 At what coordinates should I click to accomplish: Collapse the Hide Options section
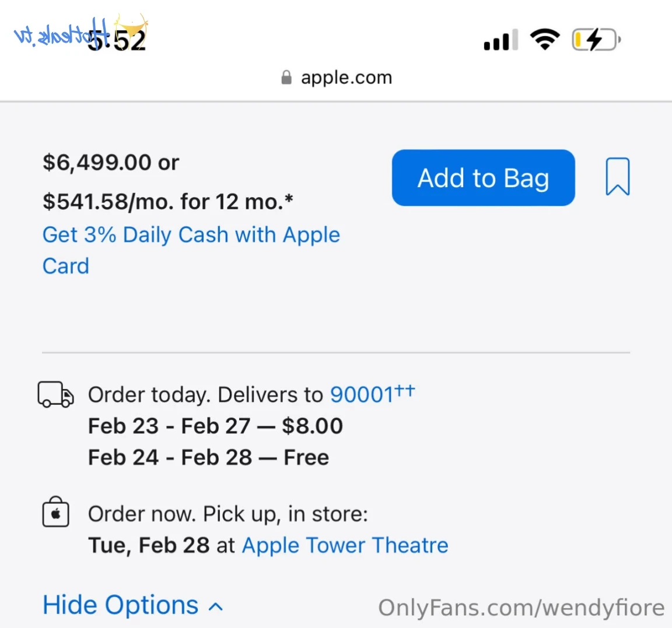(133, 605)
